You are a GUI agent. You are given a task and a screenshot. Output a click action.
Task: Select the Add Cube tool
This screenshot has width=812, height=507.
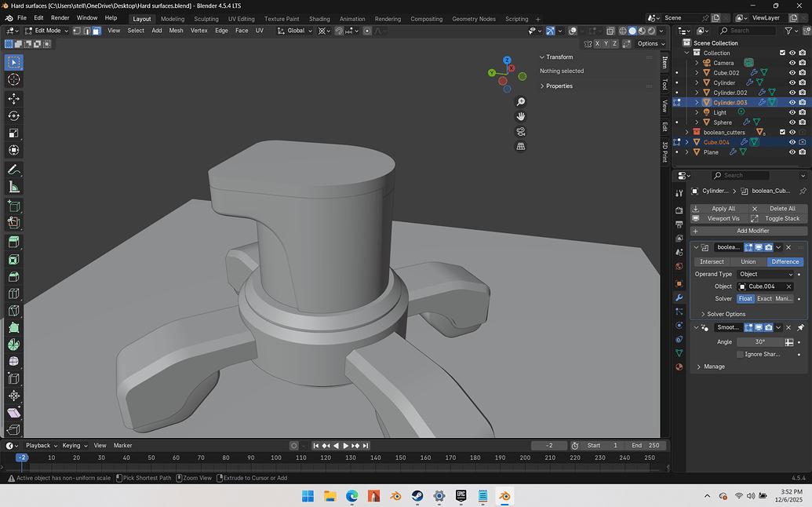[14, 206]
